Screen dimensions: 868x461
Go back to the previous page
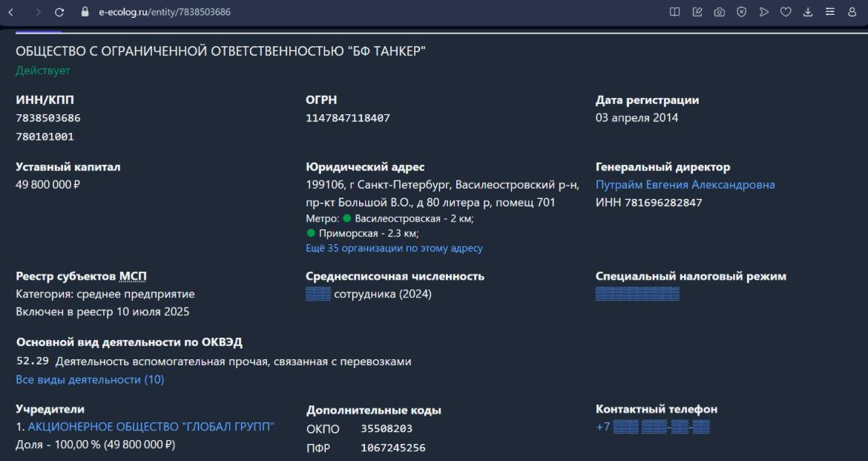click(x=11, y=12)
